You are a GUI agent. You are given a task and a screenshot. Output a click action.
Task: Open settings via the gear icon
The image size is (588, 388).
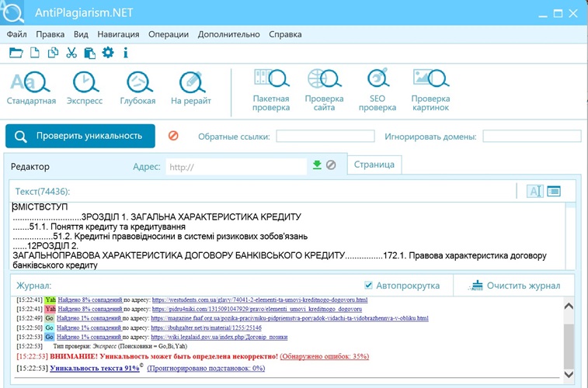coord(108,53)
